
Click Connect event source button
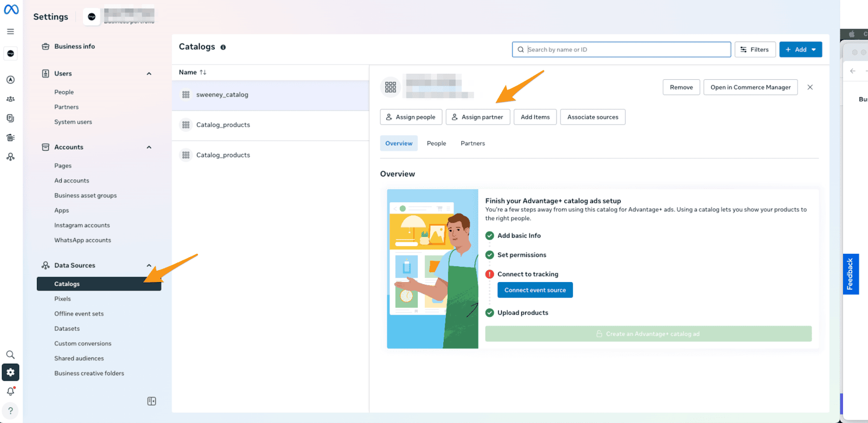coord(535,290)
